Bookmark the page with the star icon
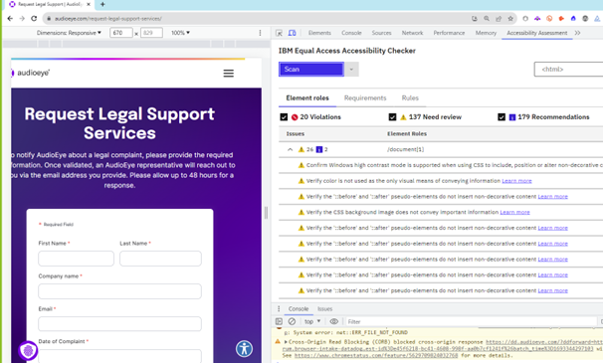The height and width of the screenshot is (364, 604). (510, 19)
